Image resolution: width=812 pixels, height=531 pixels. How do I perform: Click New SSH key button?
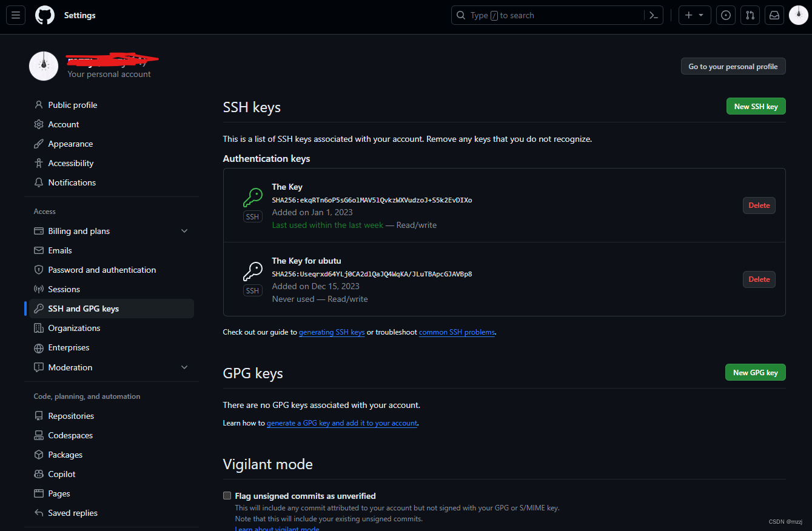point(756,105)
